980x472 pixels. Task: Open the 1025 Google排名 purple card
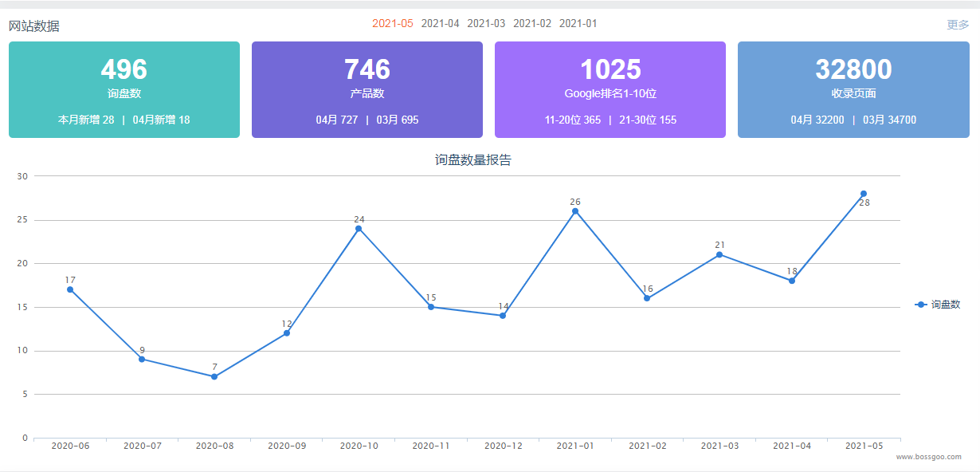point(610,89)
